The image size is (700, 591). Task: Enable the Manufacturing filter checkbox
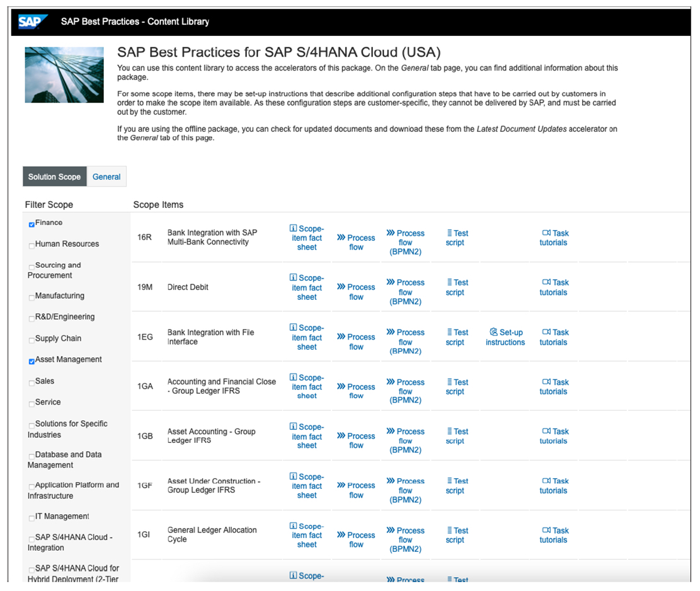click(31, 297)
